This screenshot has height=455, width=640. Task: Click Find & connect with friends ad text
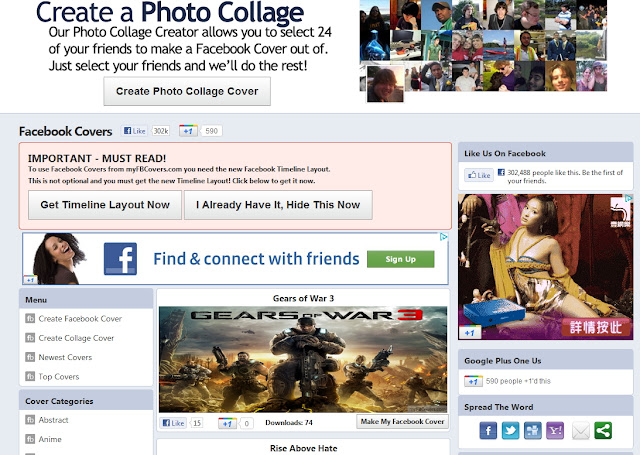(x=256, y=259)
